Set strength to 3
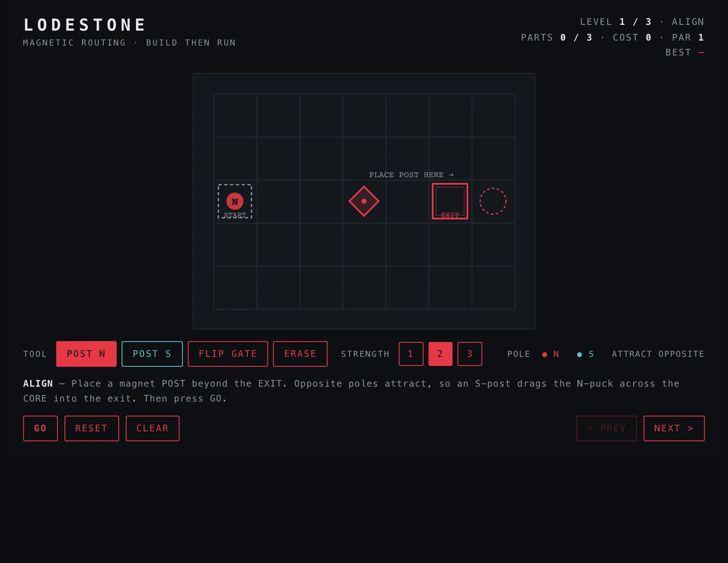Image resolution: width=728 pixels, height=563 pixels. pos(470,354)
